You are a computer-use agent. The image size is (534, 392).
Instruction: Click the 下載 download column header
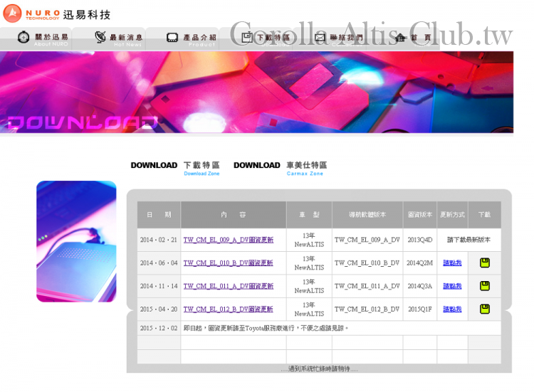click(x=485, y=215)
